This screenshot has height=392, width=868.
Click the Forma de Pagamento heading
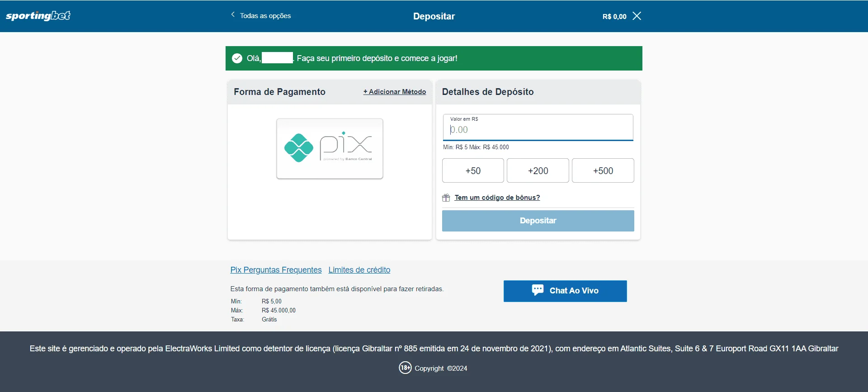[x=279, y=92]
